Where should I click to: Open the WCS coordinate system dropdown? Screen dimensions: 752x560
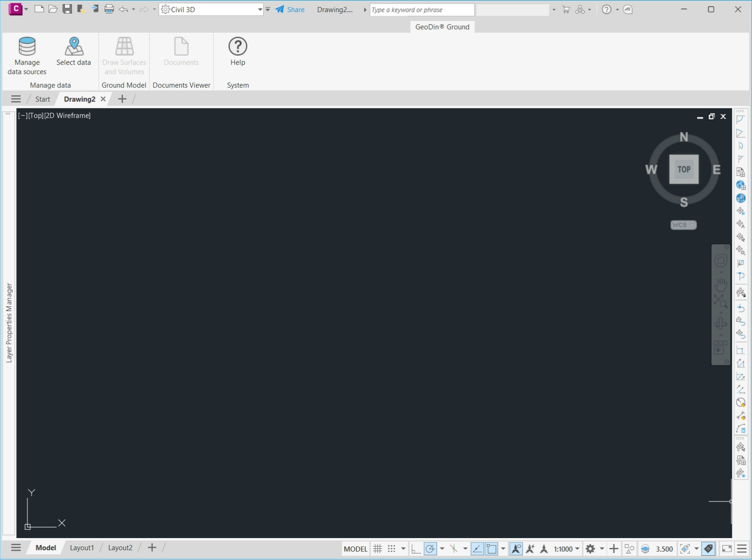[x=683, y=225]
